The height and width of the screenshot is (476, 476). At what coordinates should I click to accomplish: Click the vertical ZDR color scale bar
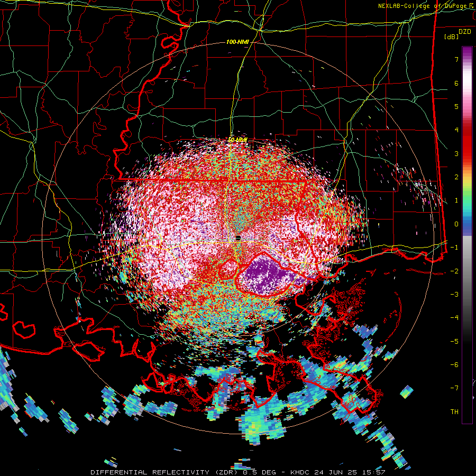pos(467,235)
